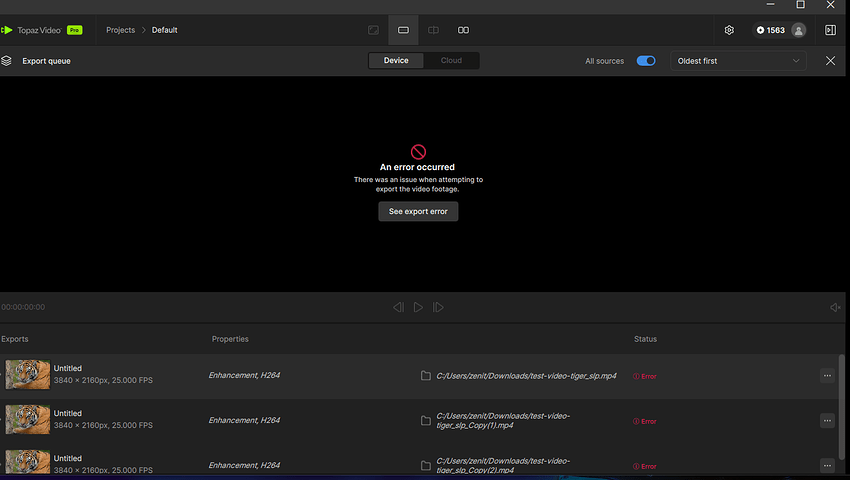Switch to the Device tab
The width and height of the screenshot is (850, 480).
coord(396,61)
